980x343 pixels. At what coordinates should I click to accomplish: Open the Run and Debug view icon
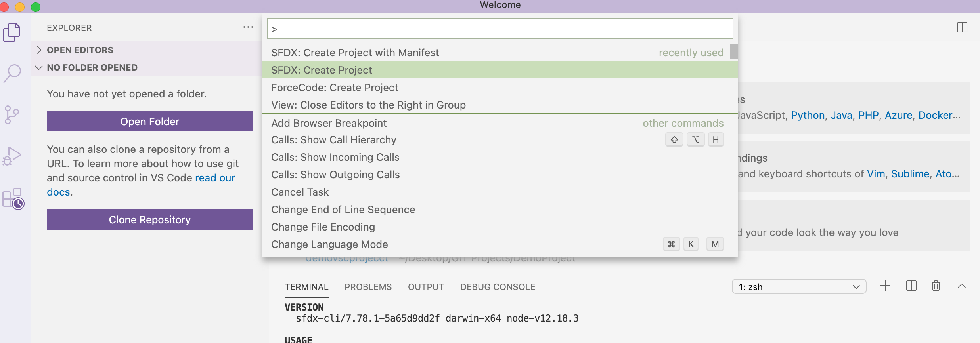click(12, 156)
